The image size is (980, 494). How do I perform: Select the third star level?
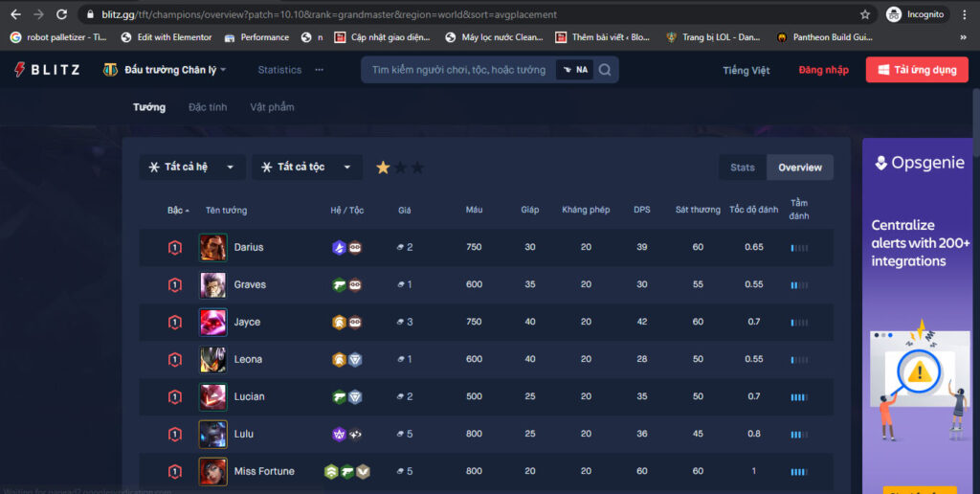click(417, 168)
